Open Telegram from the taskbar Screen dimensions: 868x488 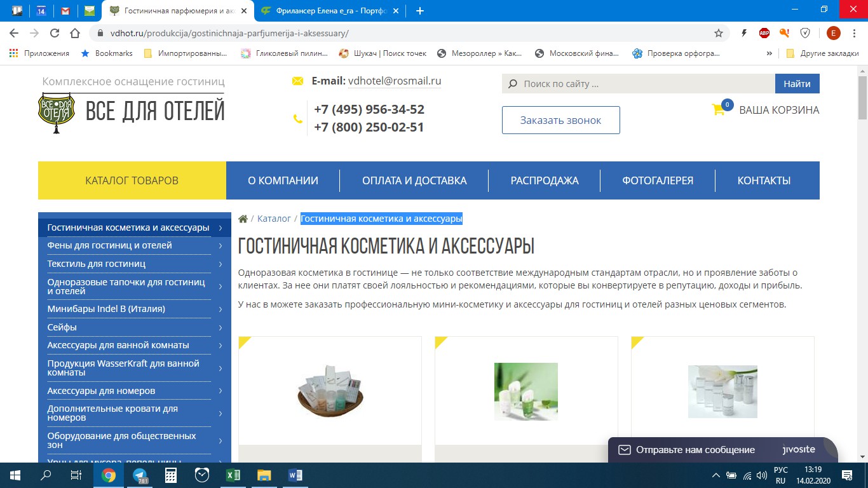(x=140, y=475)
